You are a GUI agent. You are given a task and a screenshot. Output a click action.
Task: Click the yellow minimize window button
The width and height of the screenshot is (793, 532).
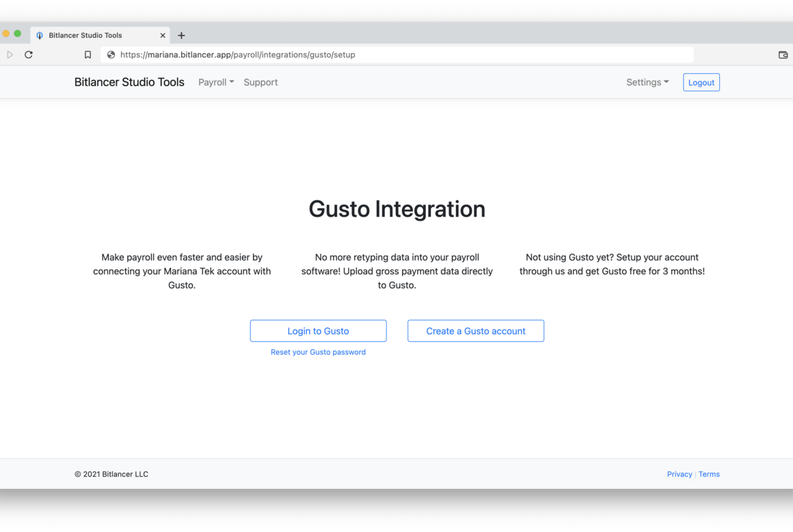(5, 34)
